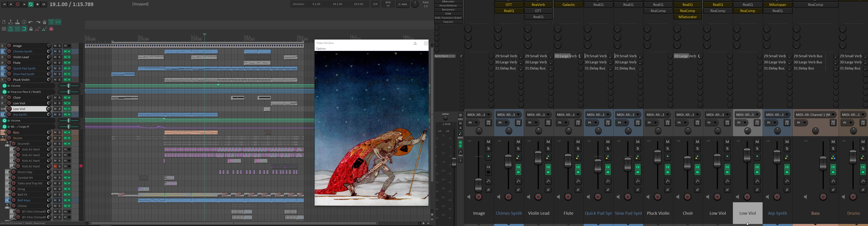Arm record on Choir mixer strip
The height and width of the screenshot is (226, 868).
pos(688,197)
